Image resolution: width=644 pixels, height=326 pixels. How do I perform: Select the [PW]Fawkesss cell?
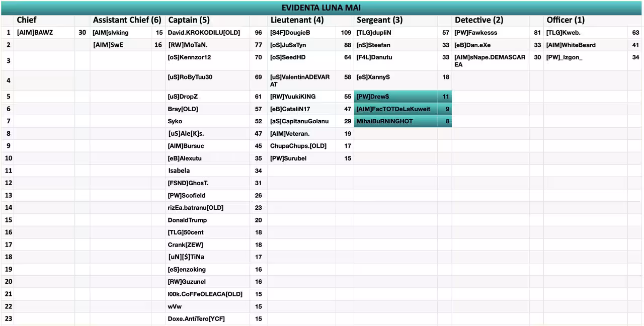click(x=491, y=33)
